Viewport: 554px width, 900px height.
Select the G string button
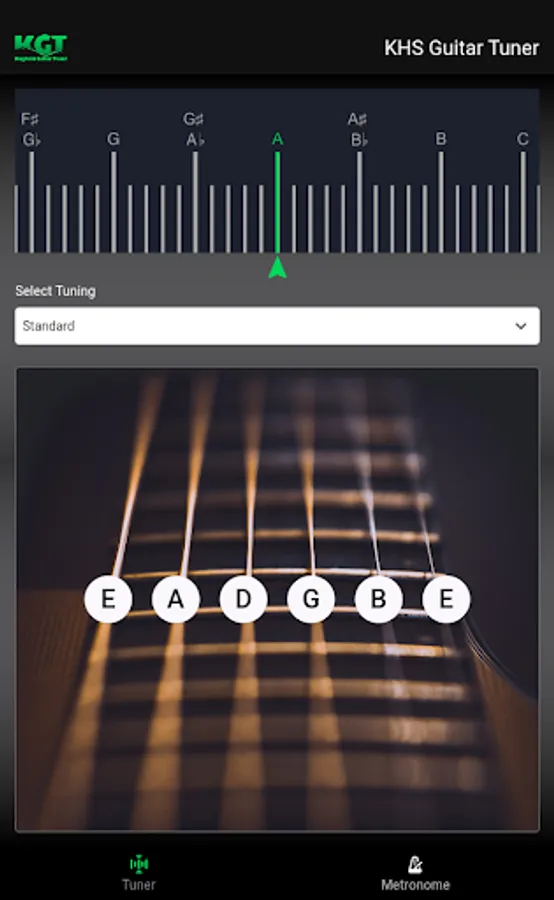point(311,599)
